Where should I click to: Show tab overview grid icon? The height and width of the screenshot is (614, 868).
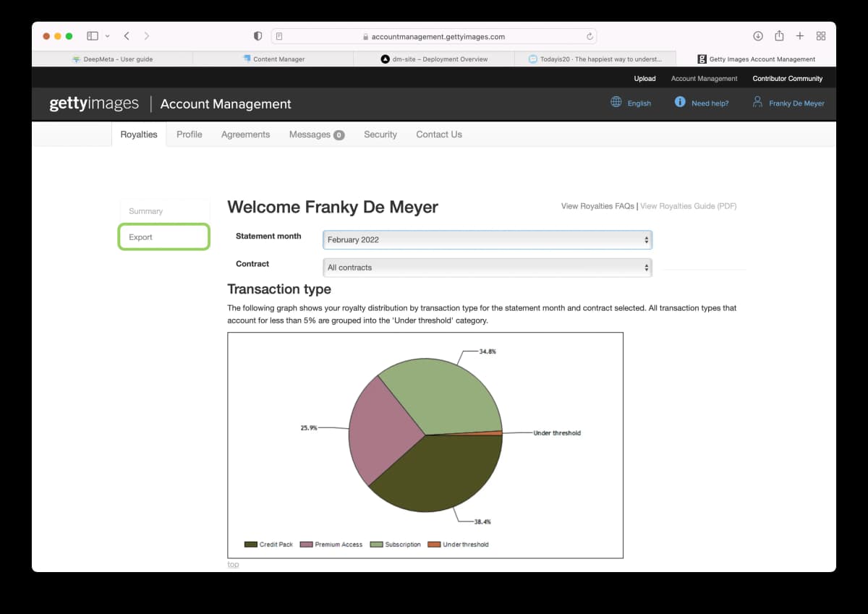pos(821,35)
